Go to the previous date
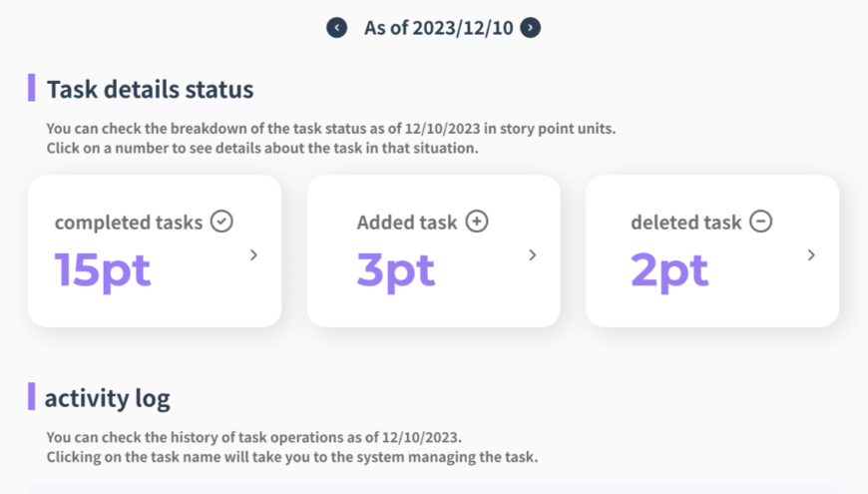 coord(337,28)
